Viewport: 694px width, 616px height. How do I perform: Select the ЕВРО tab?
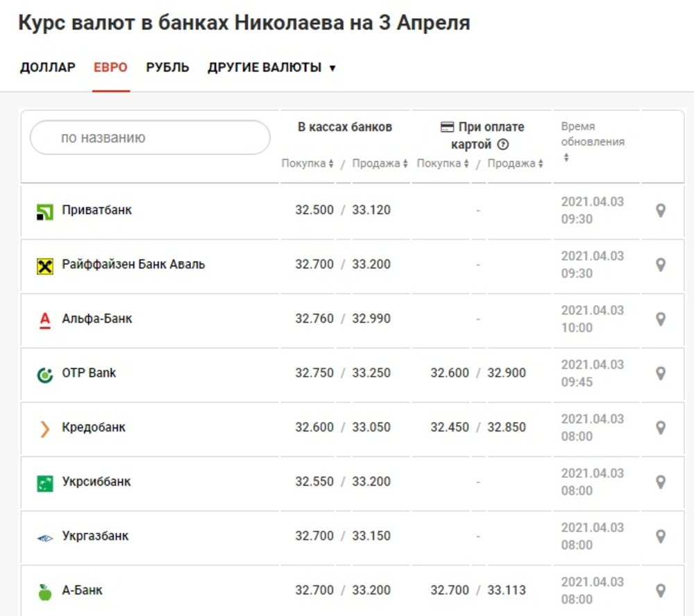pyautogui.click(x=110, y=67)
